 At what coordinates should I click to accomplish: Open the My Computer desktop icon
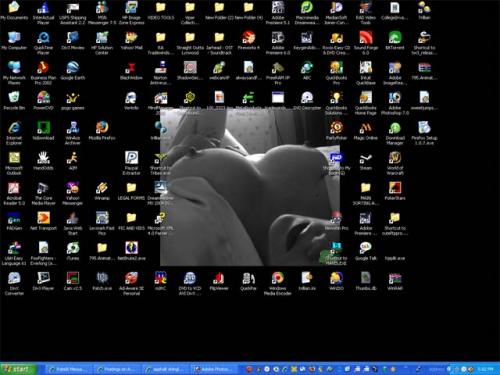pyautogui.click(x=14, y=41)
